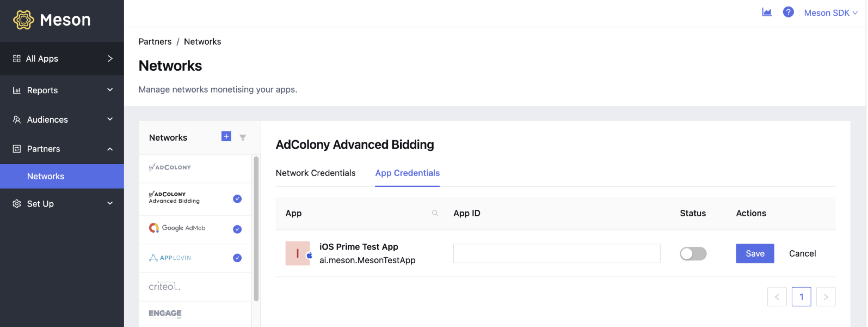The height and width of the screenshot is (327, 868).
Task: Expand the Audiences menu chevron
Action: 110,119
